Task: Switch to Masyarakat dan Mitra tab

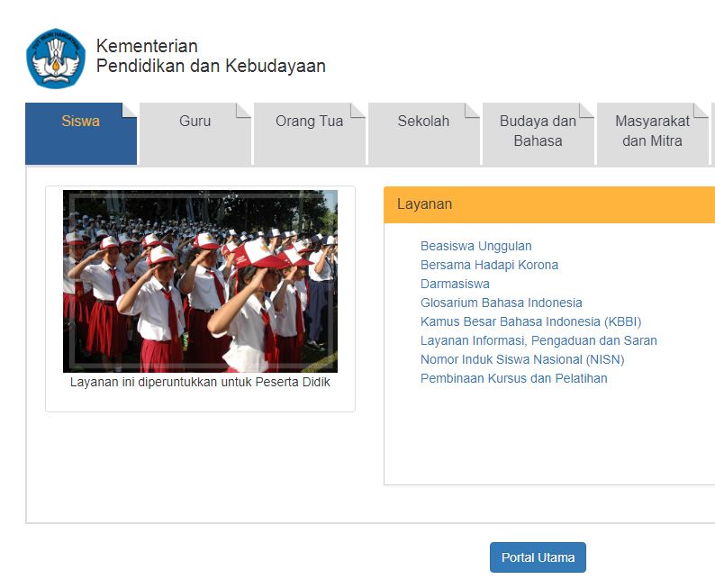Action: [x=652, y=131]
